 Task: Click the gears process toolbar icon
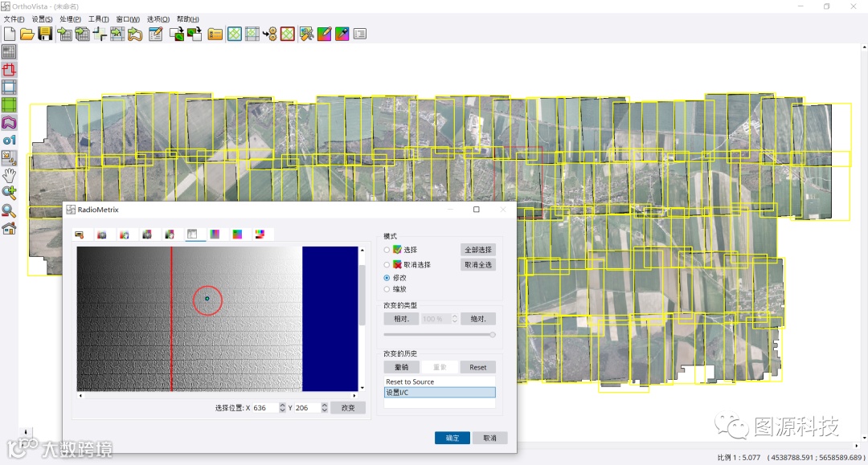(269, 35)
